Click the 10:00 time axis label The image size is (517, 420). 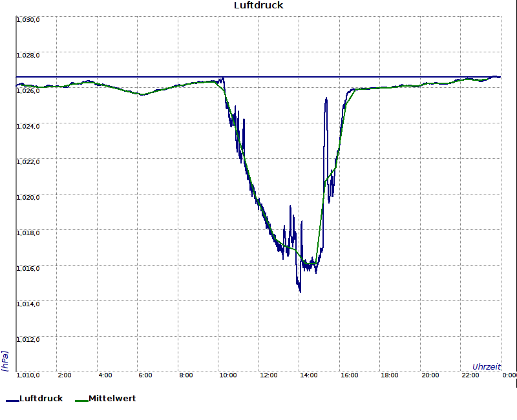pos(228,375)
